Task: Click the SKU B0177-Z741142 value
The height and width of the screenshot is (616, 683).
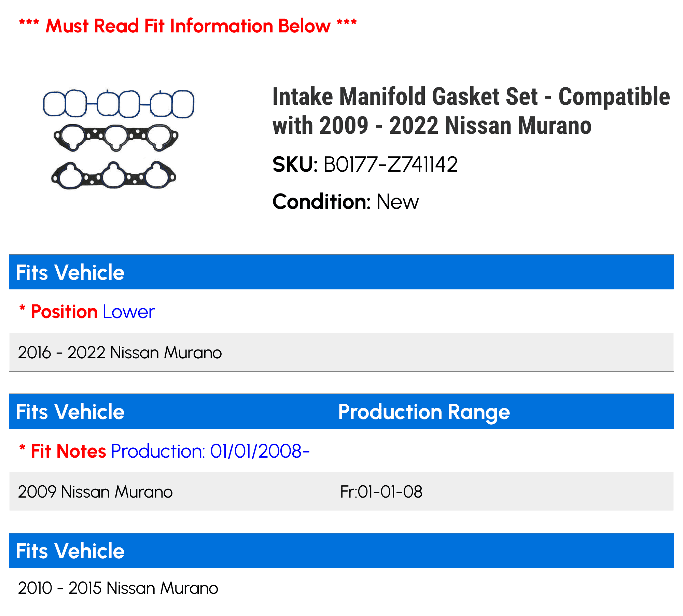Action: (390, 164)
